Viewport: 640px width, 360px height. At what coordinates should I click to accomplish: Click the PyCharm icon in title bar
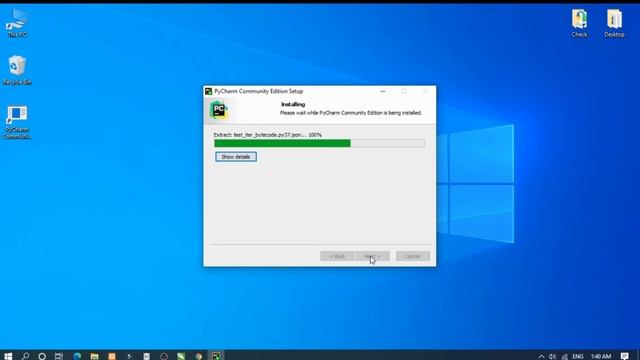[x=209, y=91]
